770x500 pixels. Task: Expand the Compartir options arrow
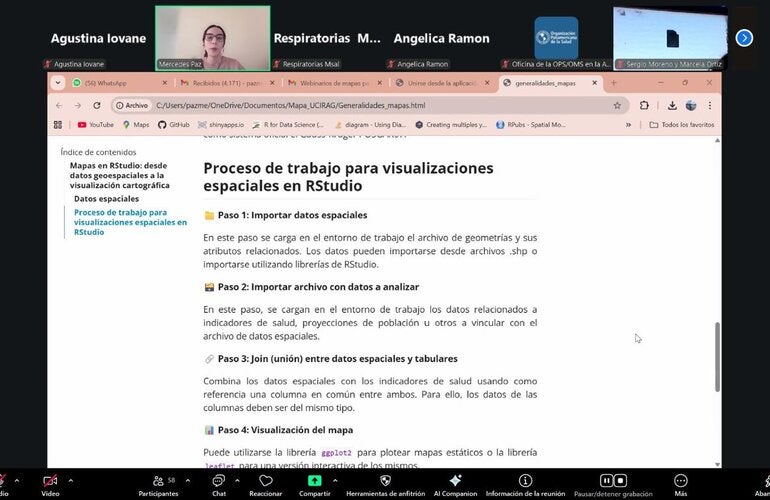pyautogui.click(x=335, y=480)
